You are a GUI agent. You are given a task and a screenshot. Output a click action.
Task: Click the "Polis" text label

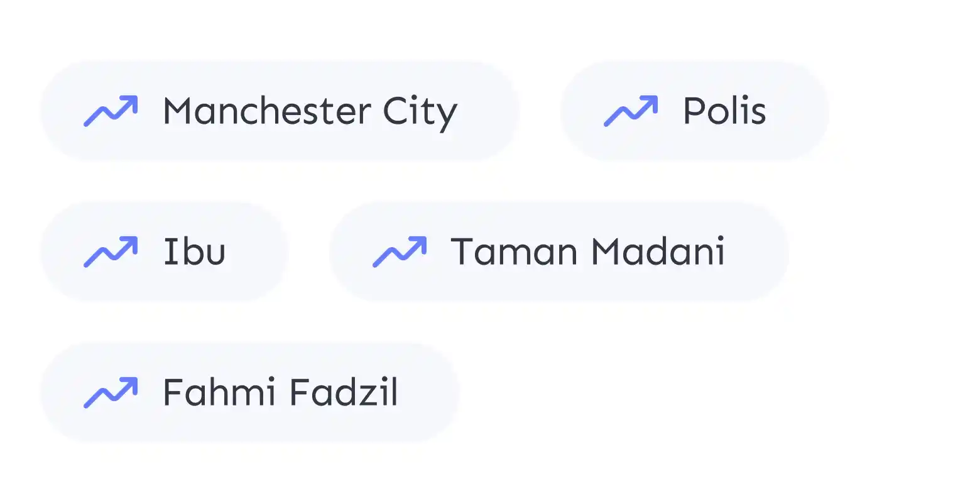[x=725, y=111]
